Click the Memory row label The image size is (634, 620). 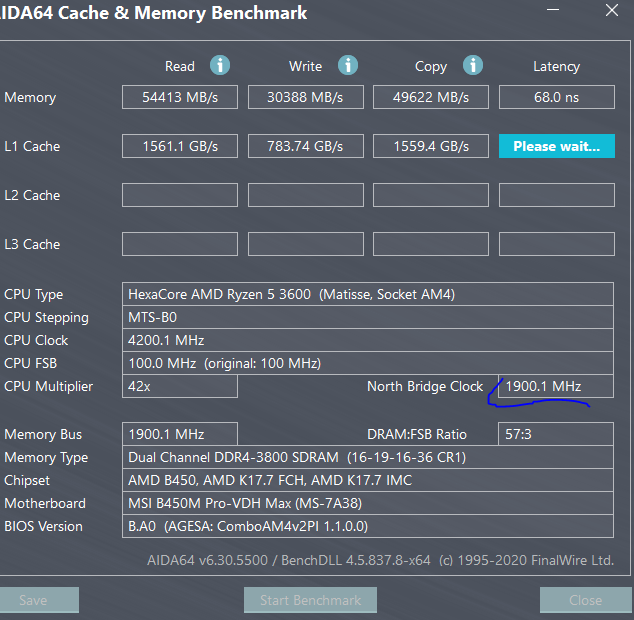[30, 97]
